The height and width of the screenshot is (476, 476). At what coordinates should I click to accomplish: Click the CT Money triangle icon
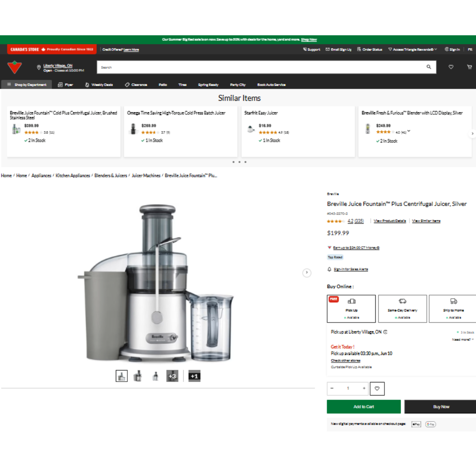click(329, 248)
